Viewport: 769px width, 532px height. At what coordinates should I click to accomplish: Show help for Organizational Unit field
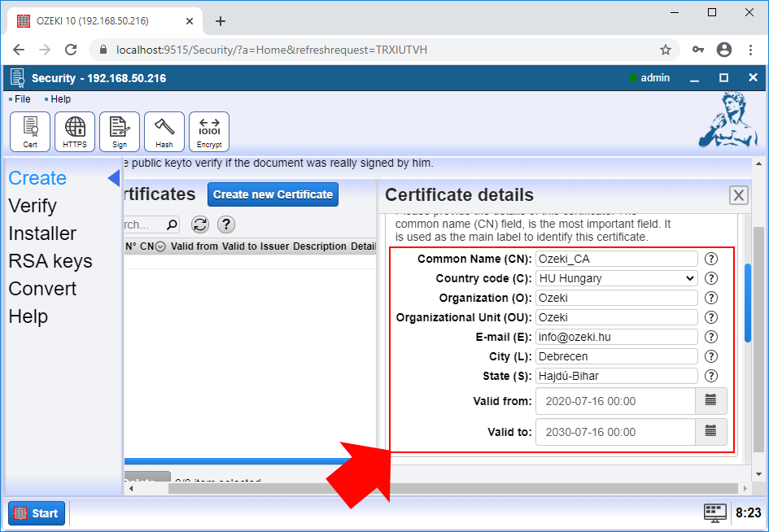710,317
